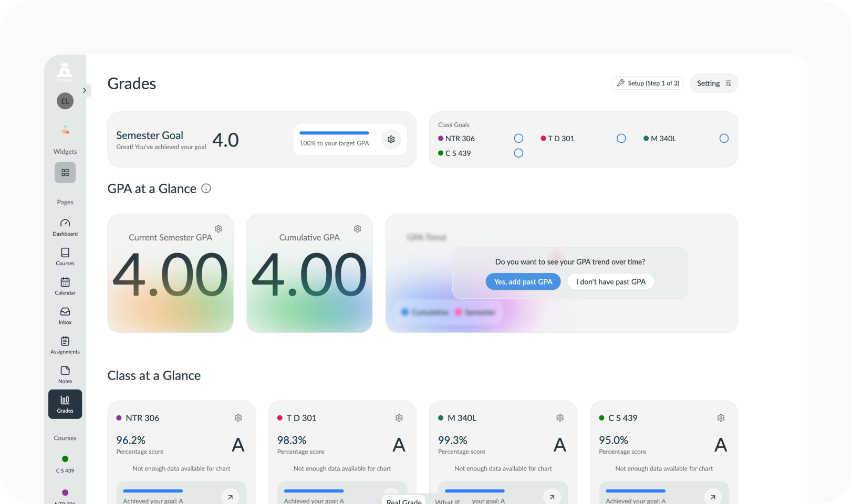Viewport: 852px width, 504px height.
Task: Expand the C S 439 card details arrow
Action: (713, 497)
